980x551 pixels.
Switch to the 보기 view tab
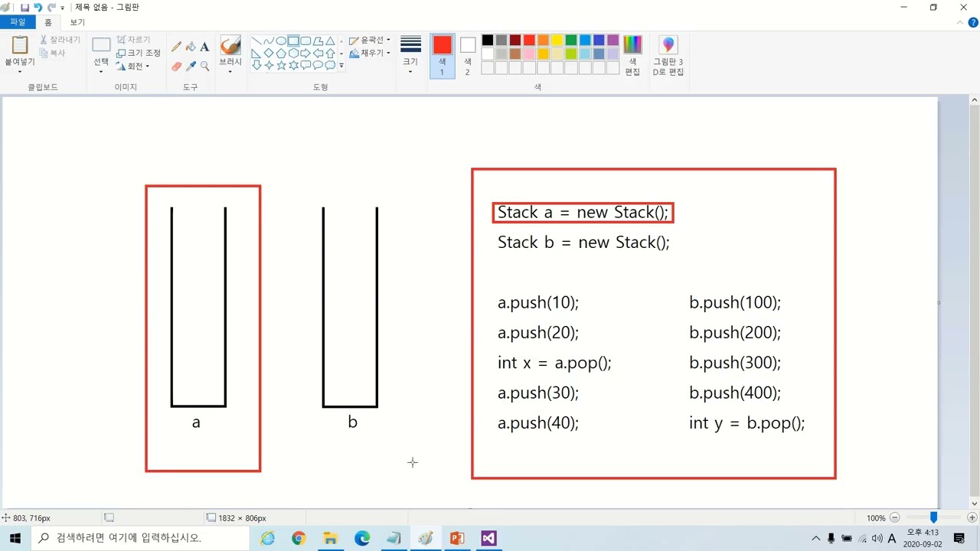click(x=77, y=22)
